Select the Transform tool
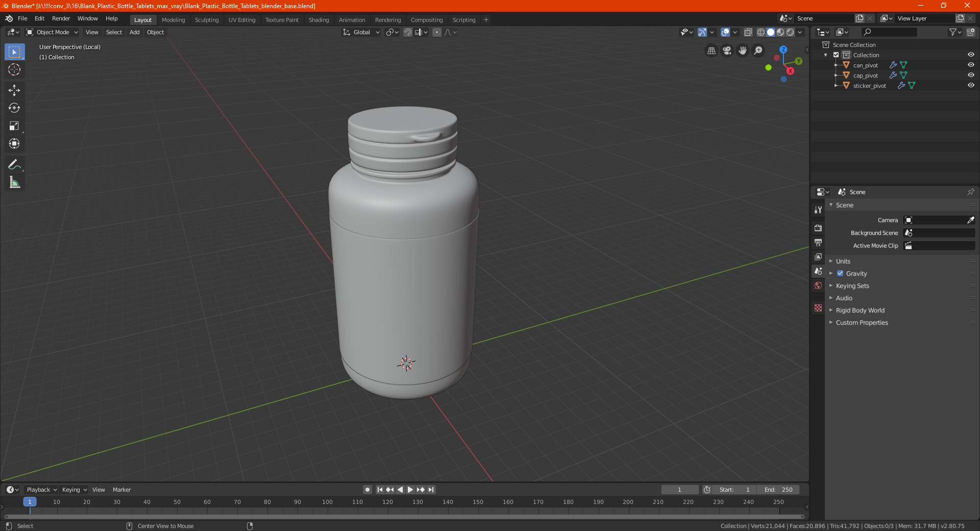Viewport: 980px width, 531px height. (14, 144)
